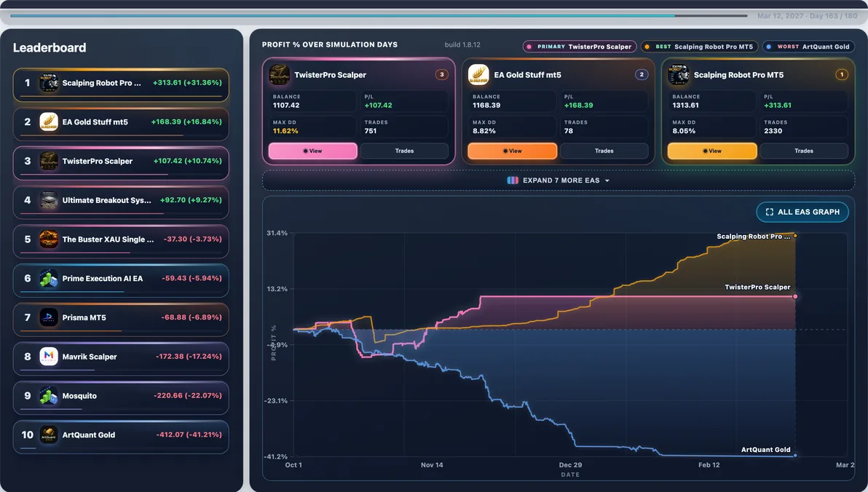Toggle View on the TwisterPro Scalper card
This screenshot has height=492, width=868.
[313, 151]
